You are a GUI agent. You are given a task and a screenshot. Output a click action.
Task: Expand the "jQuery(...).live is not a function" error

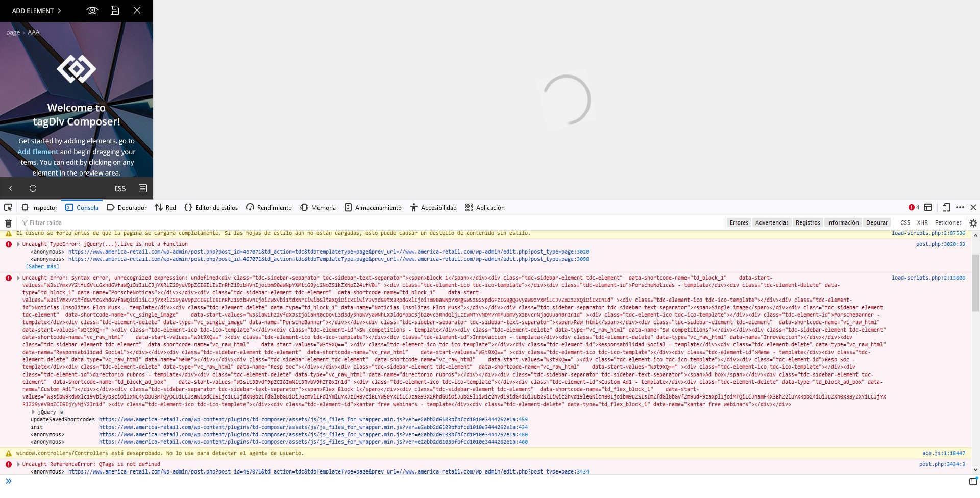click(19, 244)
